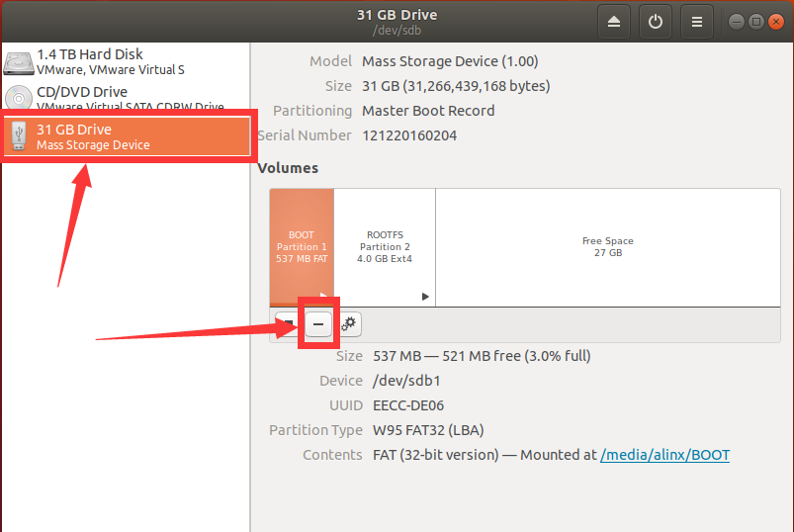Minimize the Disks window
794x532 pixels.
(737, 22)
